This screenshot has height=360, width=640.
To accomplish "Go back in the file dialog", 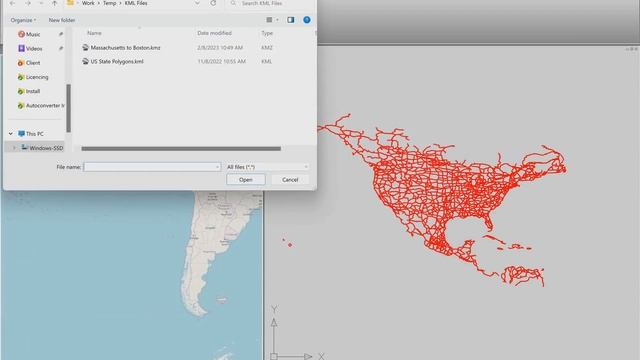I will click(13, 3).
